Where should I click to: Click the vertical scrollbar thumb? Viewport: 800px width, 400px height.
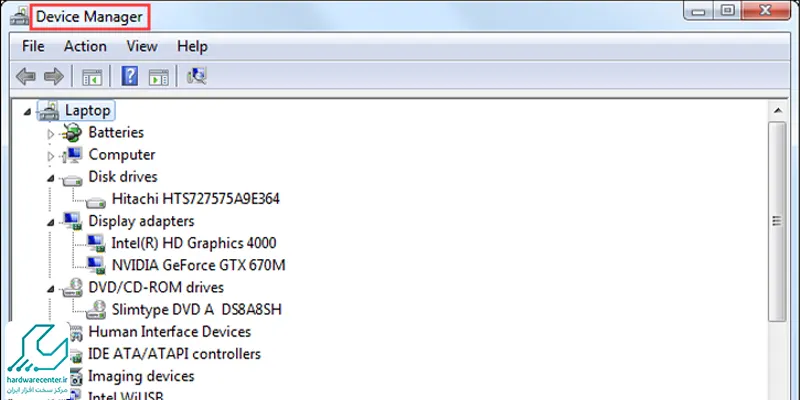(x=778, y=221)
